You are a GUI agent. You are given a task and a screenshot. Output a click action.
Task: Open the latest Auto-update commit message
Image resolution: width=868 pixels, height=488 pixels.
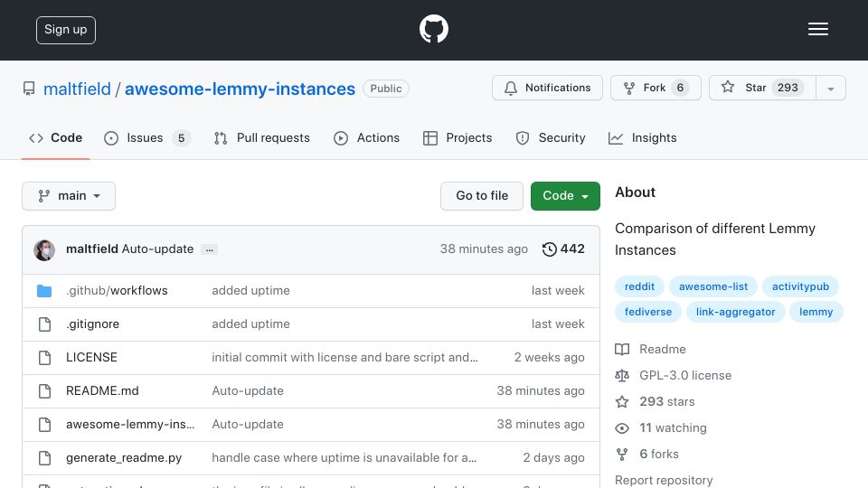(157, 249)
